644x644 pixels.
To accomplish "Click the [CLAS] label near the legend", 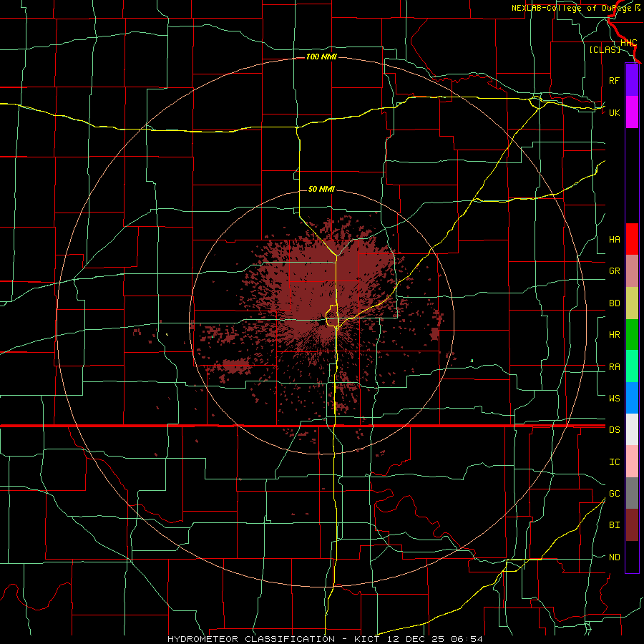I will 605,49.
